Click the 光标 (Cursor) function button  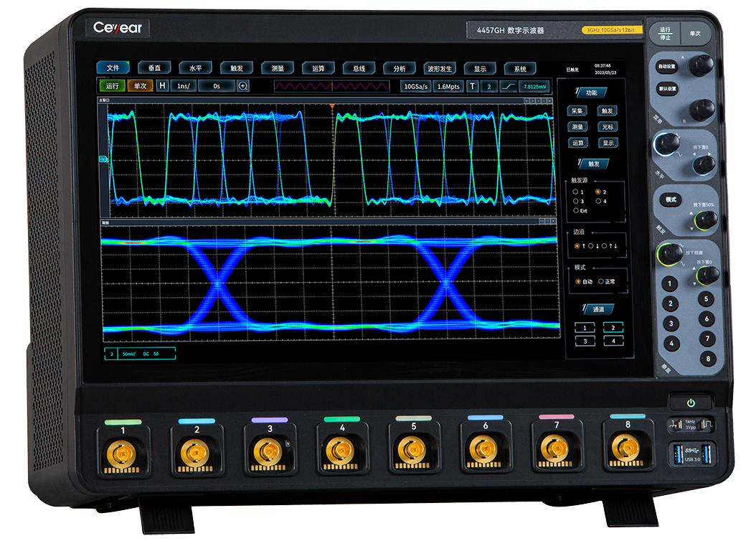point(608,127)
